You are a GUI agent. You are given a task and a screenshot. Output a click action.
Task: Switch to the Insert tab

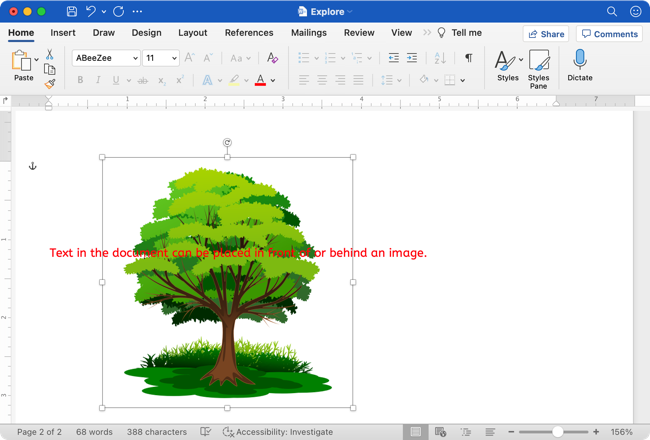[63, 33]
